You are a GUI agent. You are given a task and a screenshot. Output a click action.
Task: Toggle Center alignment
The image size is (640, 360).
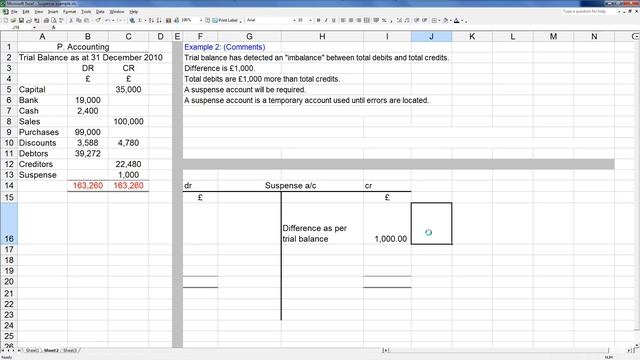point(351,20)
